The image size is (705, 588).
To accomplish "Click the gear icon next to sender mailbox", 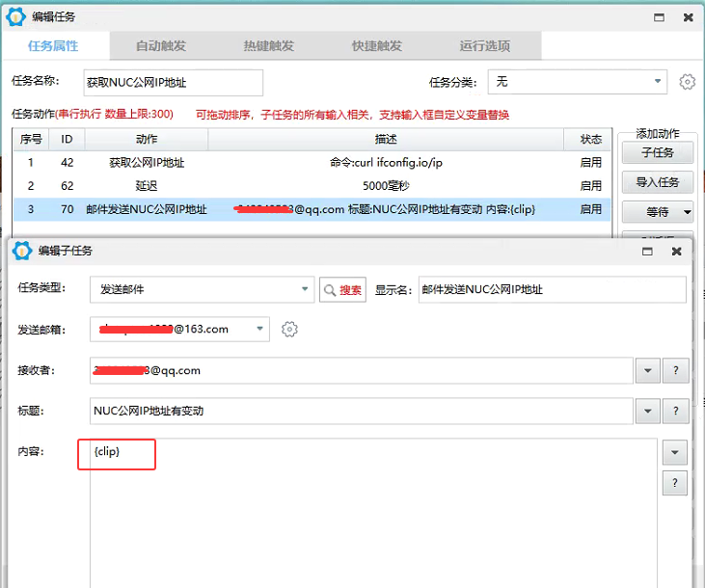I will pos(289,330).
